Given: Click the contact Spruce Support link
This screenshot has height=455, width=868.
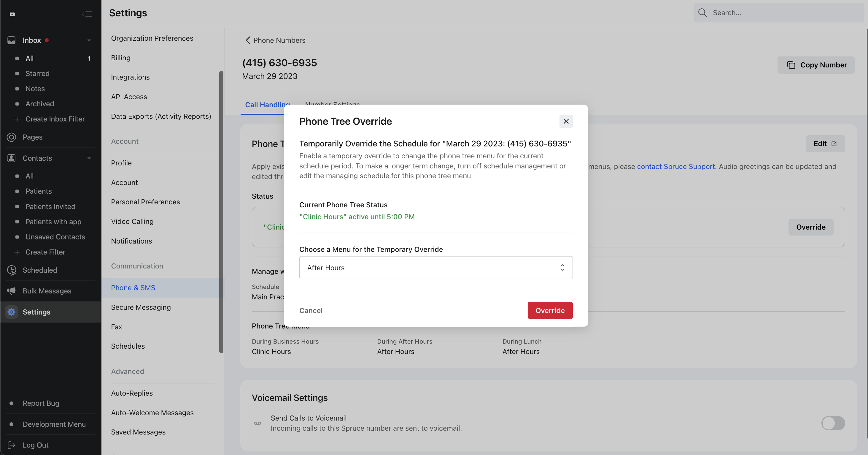Looking at the screenshot, I should (675, 166).
